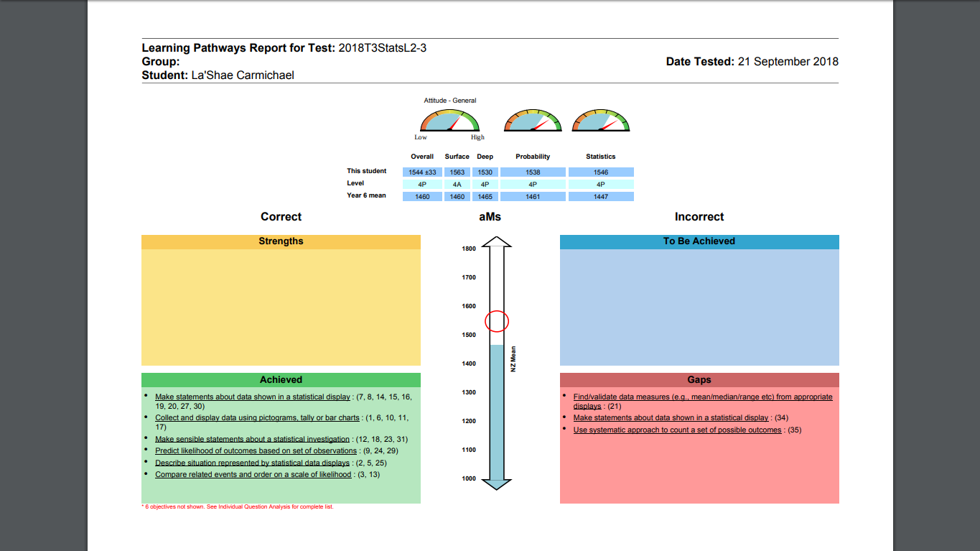This screenshot has width=980, height=551.
Task: Select the test name 2018T3StatsL2-3
Action: [382, 48]
